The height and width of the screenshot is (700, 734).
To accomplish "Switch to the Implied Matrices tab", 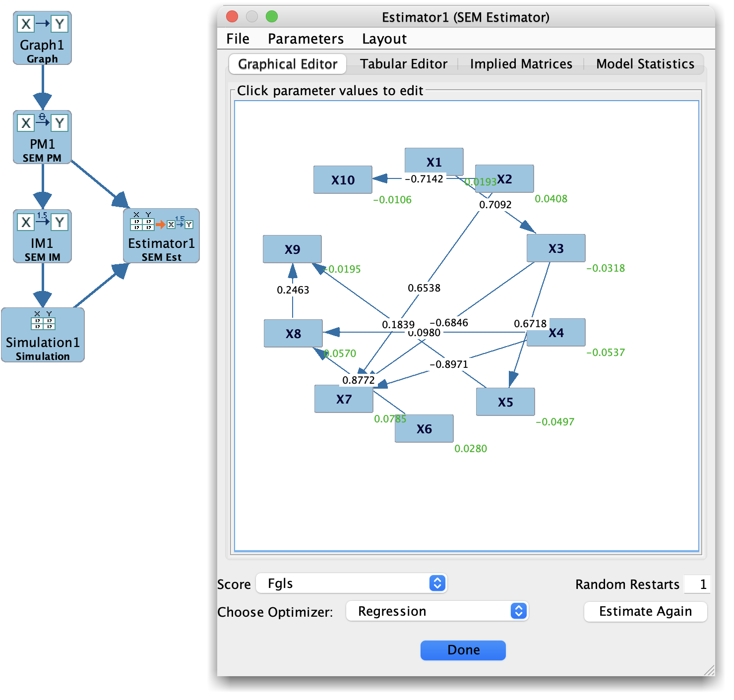I will pos(521,64).
